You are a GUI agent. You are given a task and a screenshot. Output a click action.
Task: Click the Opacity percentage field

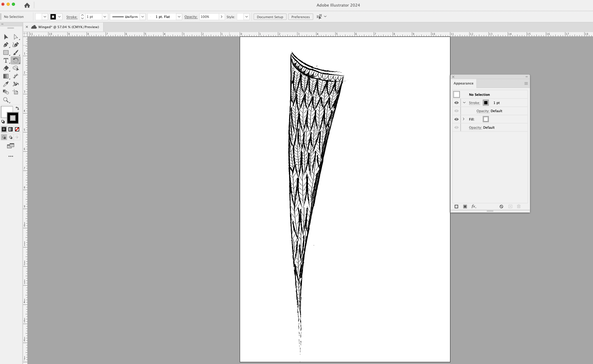pos(209,17)
